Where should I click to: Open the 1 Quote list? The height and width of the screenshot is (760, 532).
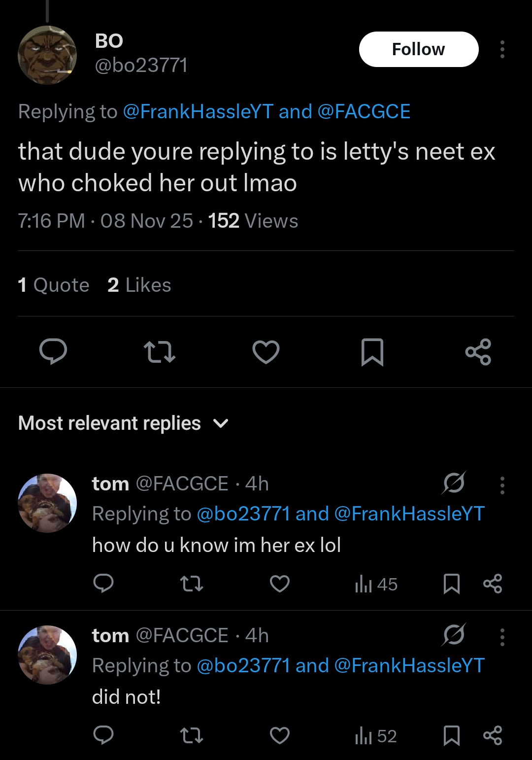click(x=54, y=285)
